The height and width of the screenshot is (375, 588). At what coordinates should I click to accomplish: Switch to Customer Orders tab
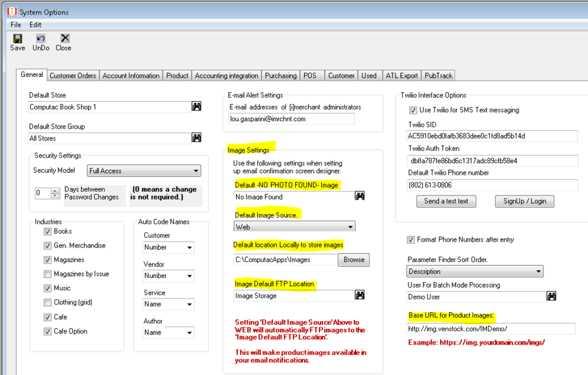click(73, 76)
